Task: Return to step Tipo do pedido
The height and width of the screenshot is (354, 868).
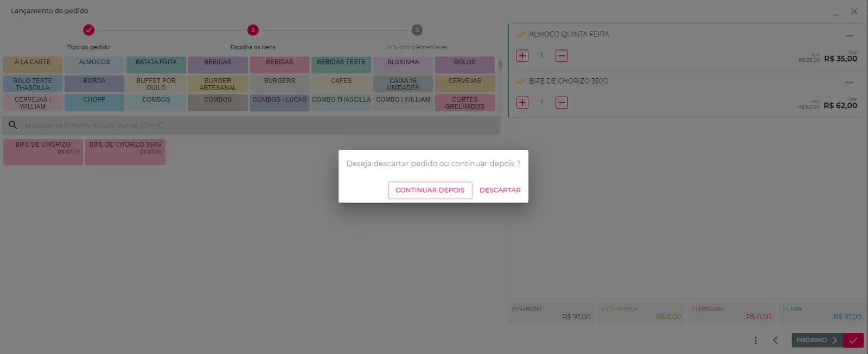Action: pyautogui.click(x=88, y=30)
